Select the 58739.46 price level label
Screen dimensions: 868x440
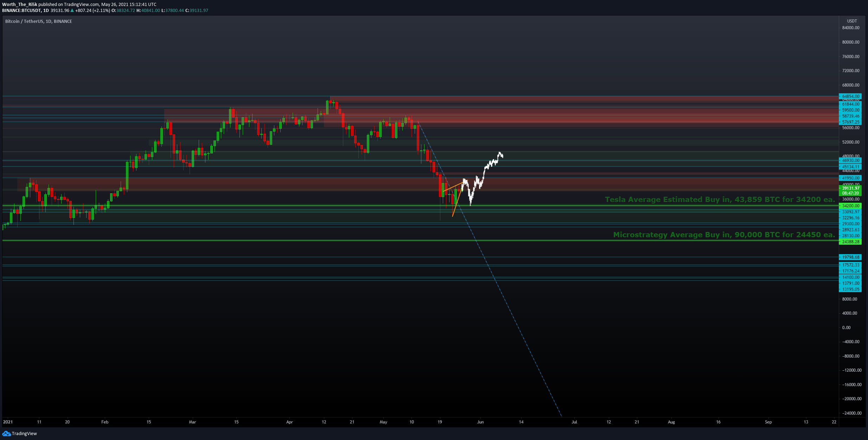coord(850,116)
